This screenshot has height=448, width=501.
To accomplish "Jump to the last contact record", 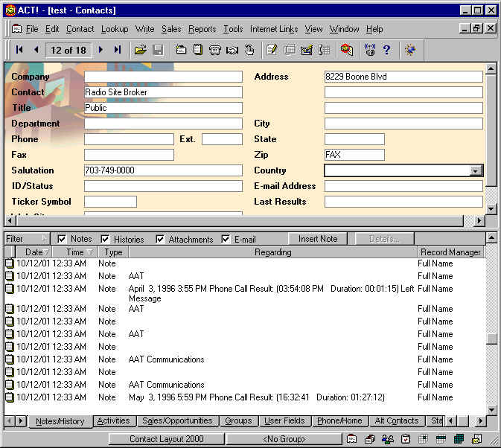I will tap(117, 50).
